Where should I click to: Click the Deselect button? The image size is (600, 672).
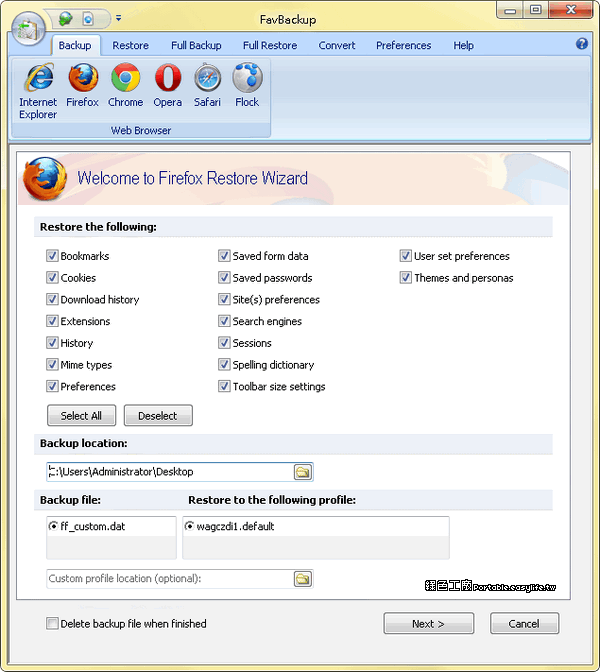click(158, 416)
